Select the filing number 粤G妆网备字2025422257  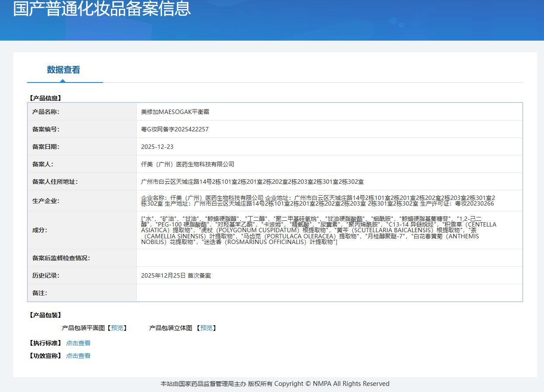tap(175, 129)
